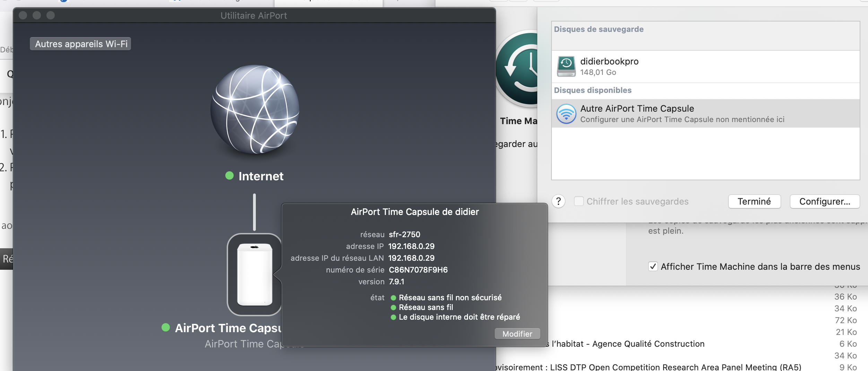
Task: Click the Terminé button
Action: click(x=754, y=201)
